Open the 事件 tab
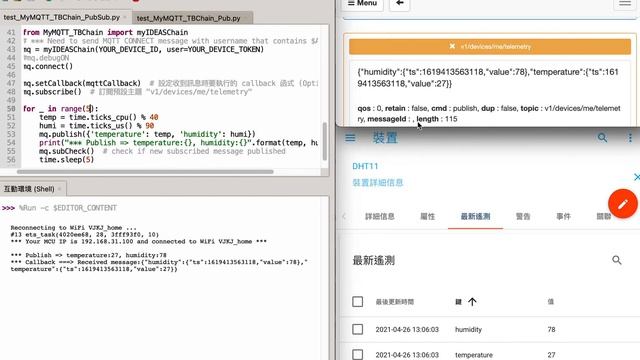 click(563, 216)
